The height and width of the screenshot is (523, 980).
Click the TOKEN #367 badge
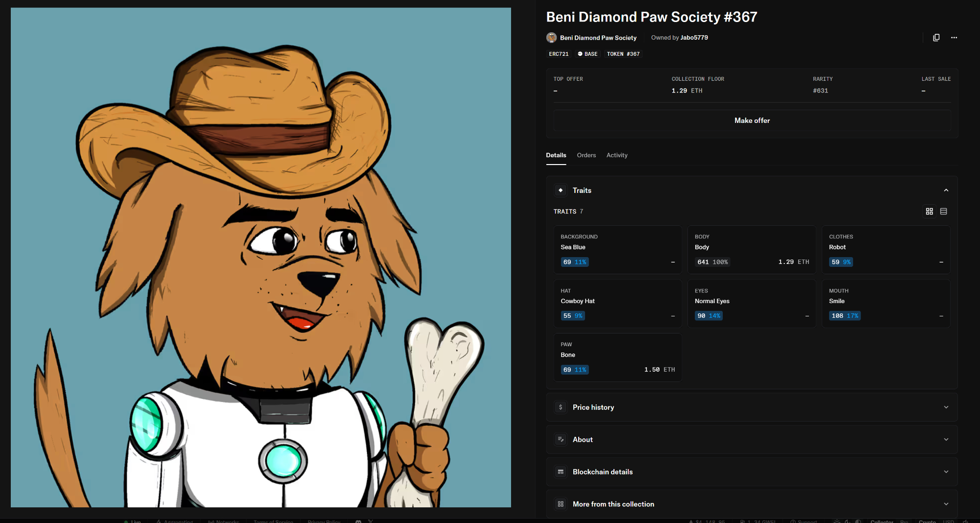(623, 54)
